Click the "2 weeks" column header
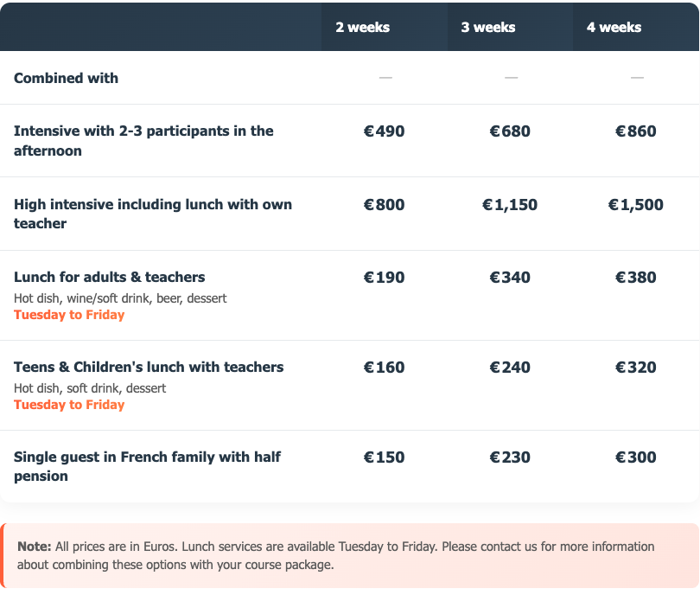Screen dimensions: 700x595 click(363, 27)
